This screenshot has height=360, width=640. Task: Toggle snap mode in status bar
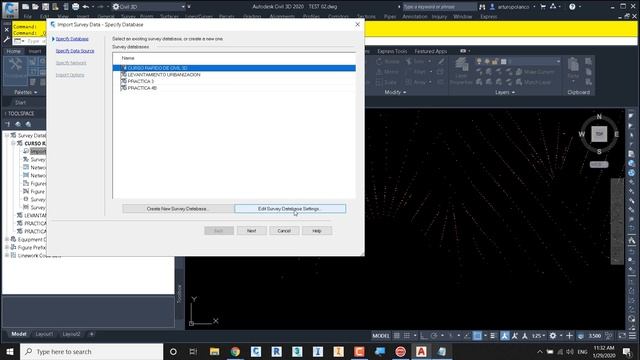[x=407, y=336]
